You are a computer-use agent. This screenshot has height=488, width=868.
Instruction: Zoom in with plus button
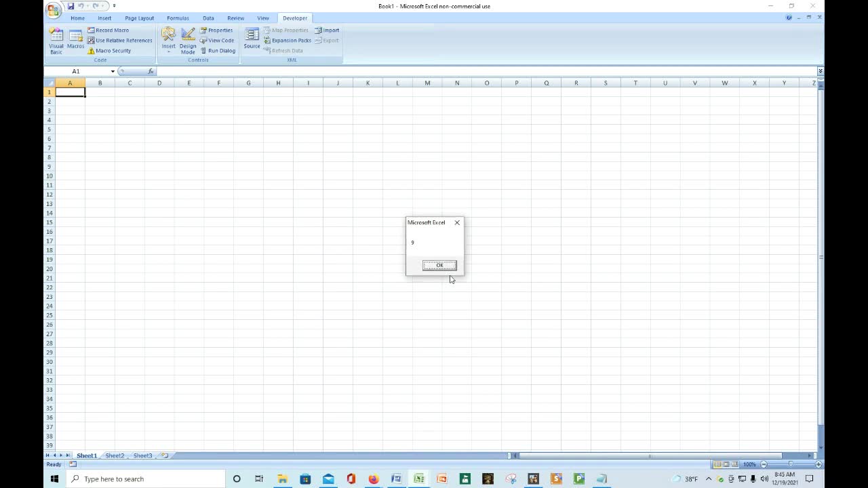click(x=818, y=464)
